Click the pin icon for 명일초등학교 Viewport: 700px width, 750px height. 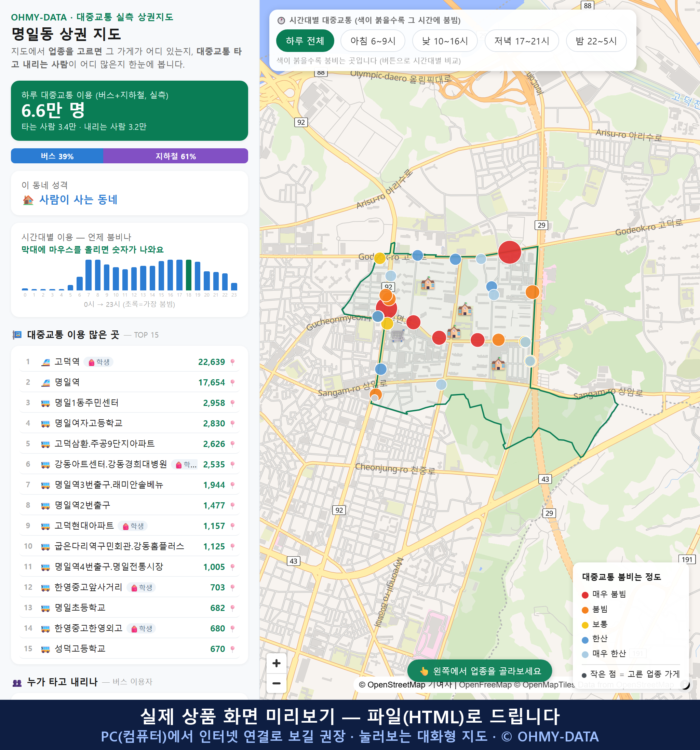point(232,608)
